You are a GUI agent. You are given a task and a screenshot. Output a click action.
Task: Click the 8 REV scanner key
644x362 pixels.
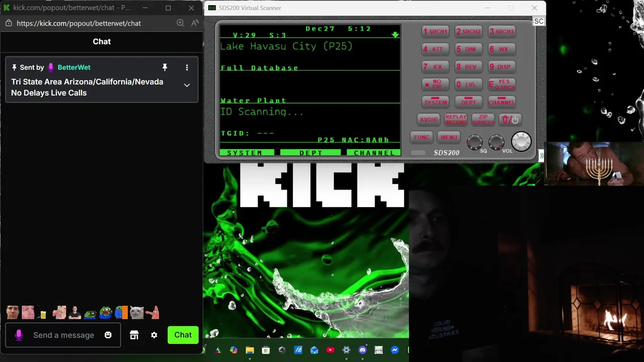coord(468,66)
